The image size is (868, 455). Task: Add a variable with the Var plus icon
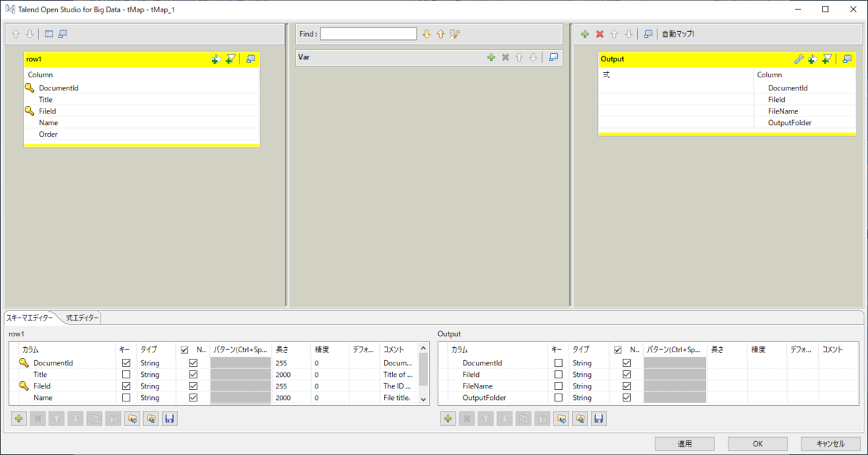click(491, 57)
